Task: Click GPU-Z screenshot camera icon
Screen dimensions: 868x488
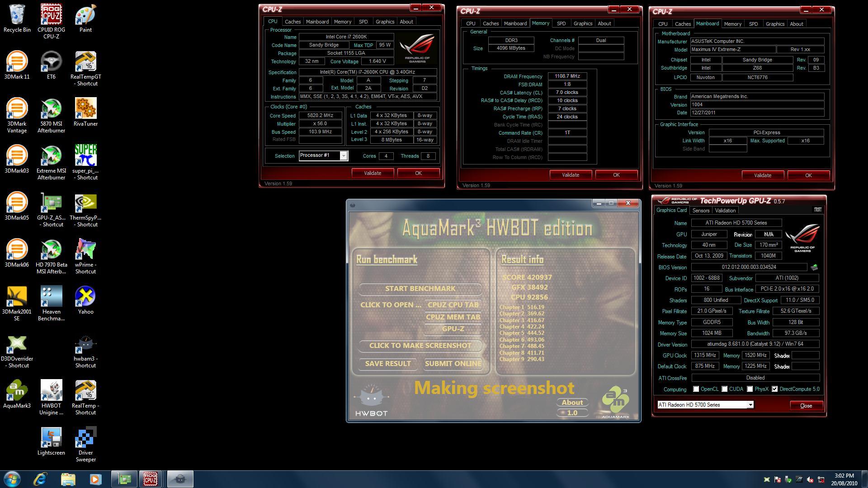Action: click(x=817, y=210)
